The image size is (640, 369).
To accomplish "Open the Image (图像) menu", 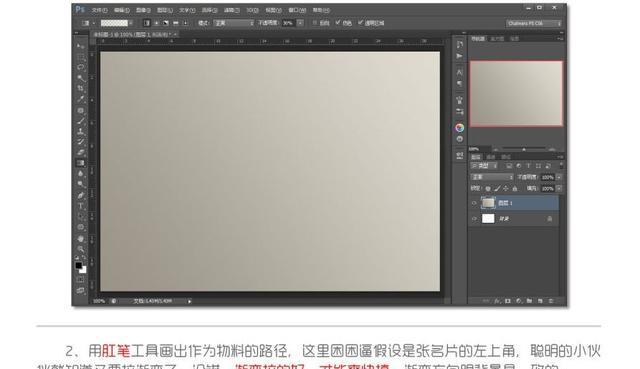I will [143, 10].
